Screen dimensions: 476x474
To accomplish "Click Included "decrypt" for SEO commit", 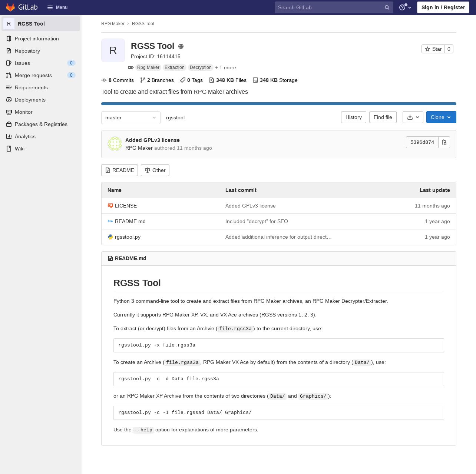I will coord(257,221).
